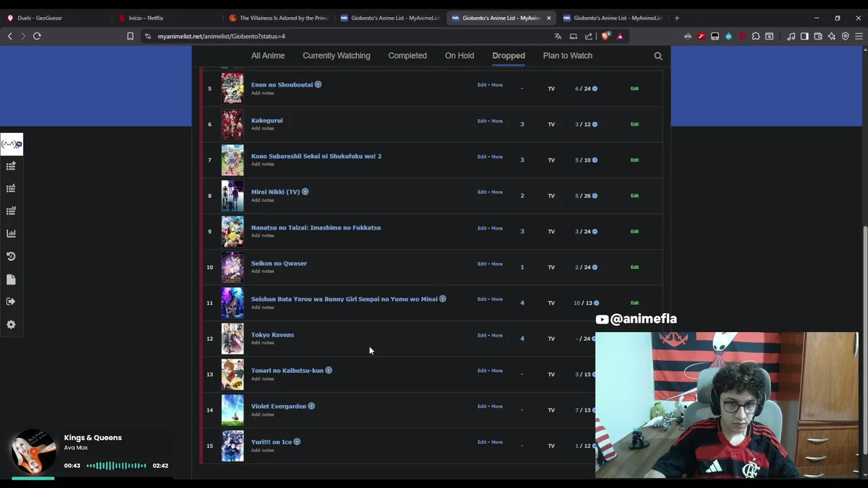Click More link in Mirai Nikki row

tap(497, 192)
